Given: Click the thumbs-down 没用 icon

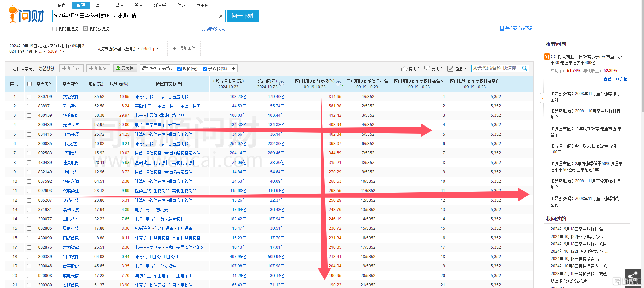Looking at the screenshot, I should pos(427,68).
